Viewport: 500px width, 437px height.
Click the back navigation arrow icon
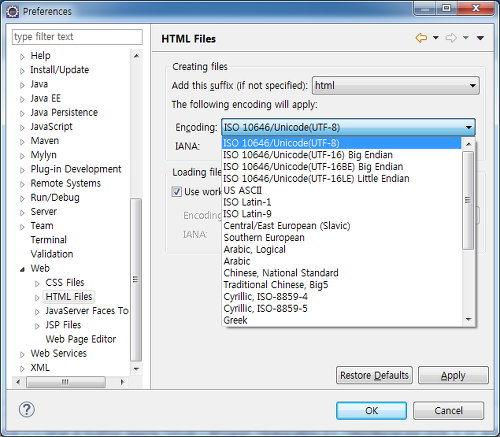coord(421,38)
